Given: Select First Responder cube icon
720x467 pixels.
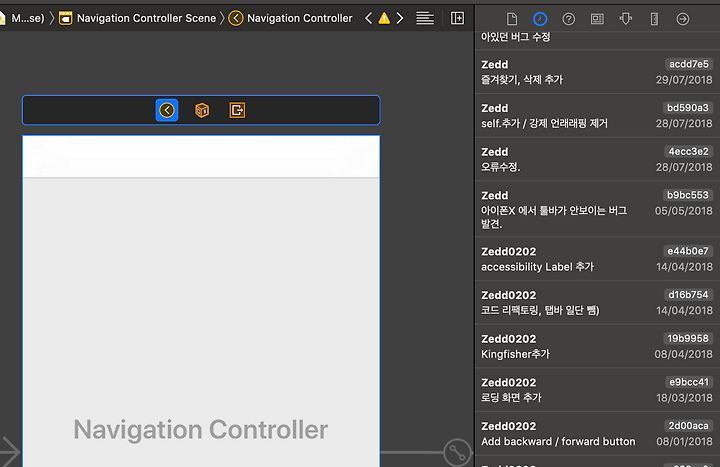Looking at the screenshot, I should point(202,110).
